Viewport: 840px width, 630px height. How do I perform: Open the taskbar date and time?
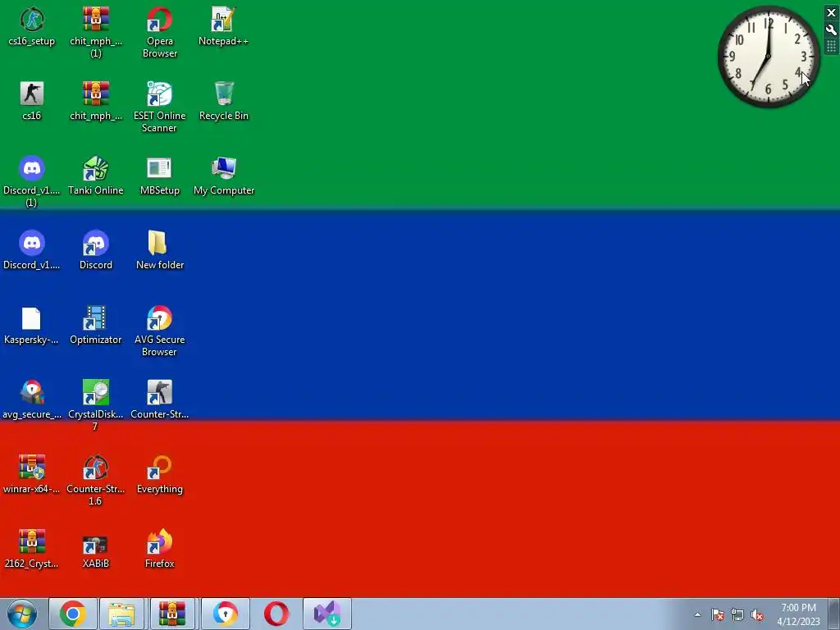point(798,614)
